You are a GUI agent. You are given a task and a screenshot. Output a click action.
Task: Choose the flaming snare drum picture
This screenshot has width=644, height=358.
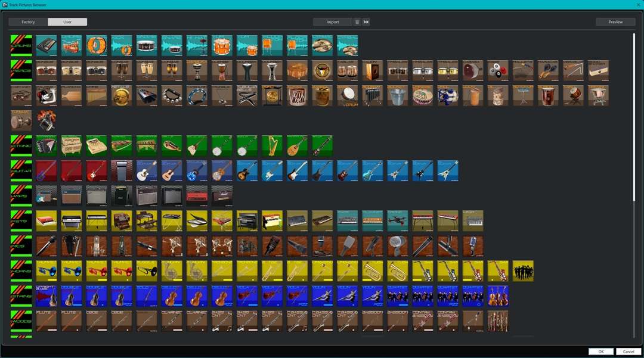tap(47, 120)
